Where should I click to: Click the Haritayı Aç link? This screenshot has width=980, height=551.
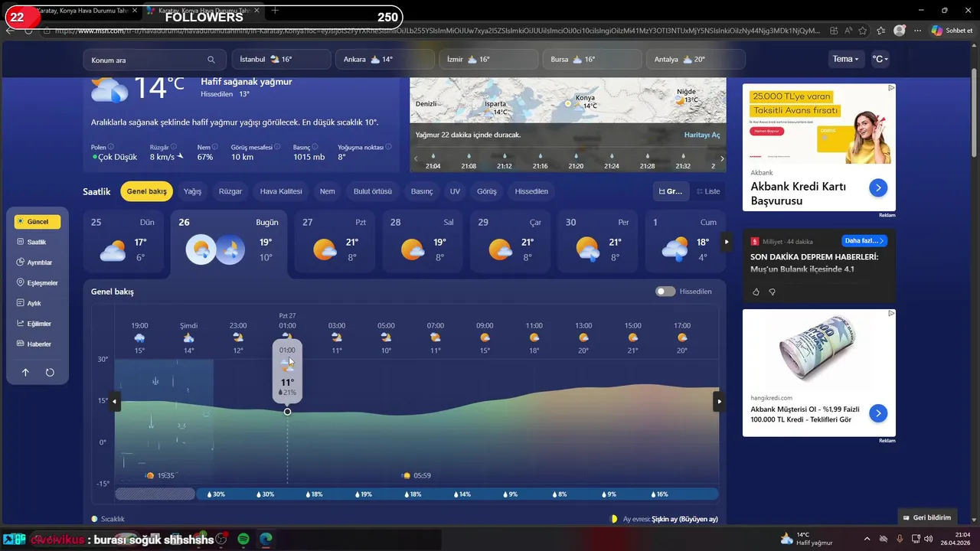click(702, 135)
